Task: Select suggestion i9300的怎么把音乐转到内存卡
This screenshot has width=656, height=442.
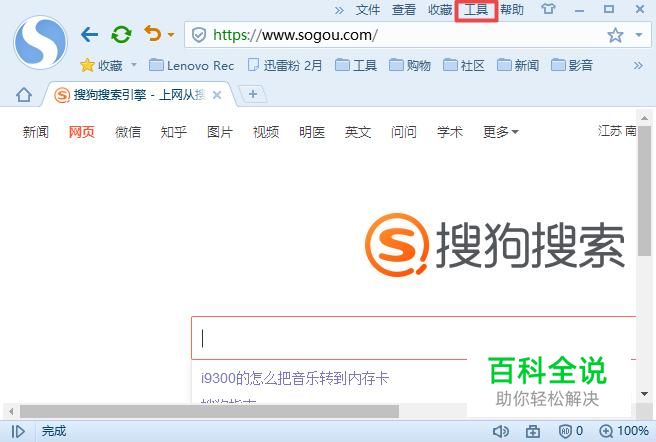Action: pos(295,378)
